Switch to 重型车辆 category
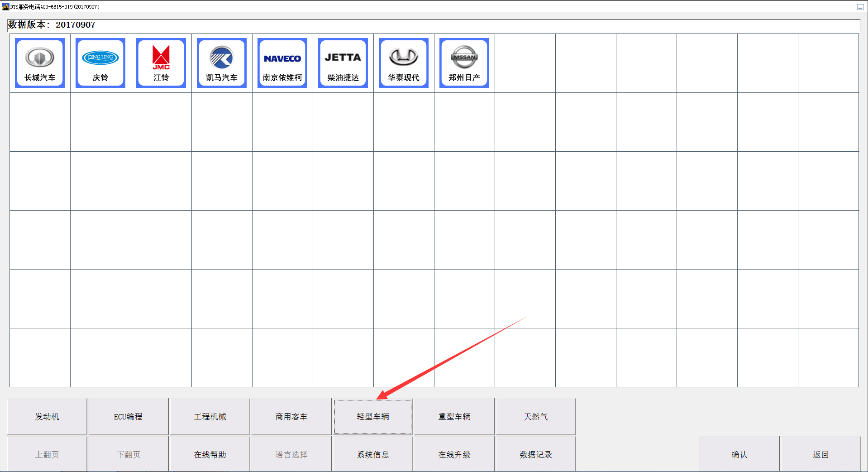Viewport: 868px width, 472px height. [x=454, y=417]
